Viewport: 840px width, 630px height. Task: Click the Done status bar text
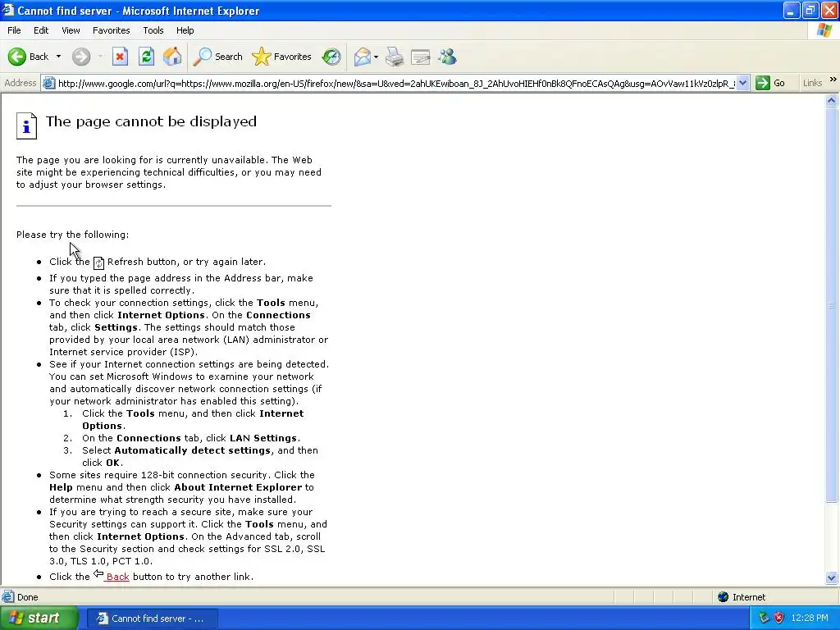[27, 597]
